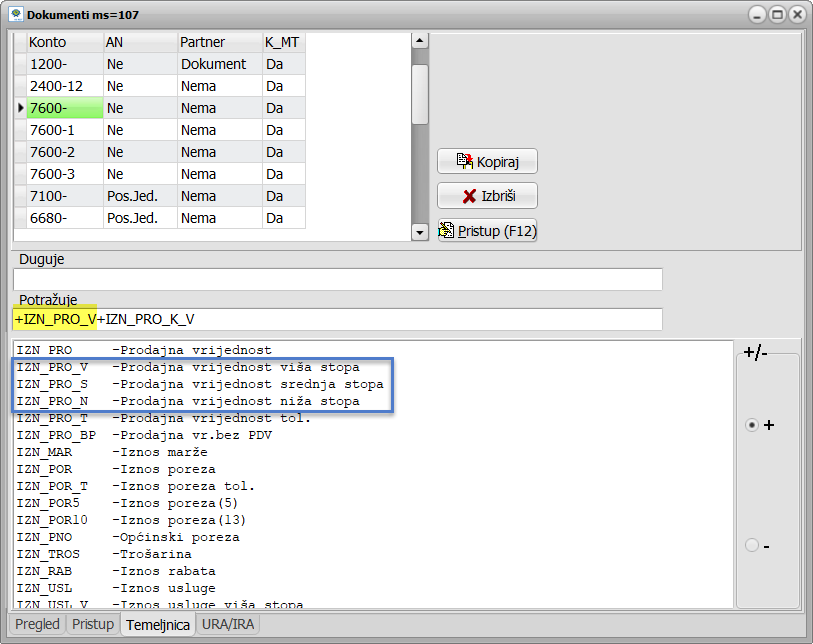Open the Pregled tab
The image size is (813, 644).
(x=37, y=625)
